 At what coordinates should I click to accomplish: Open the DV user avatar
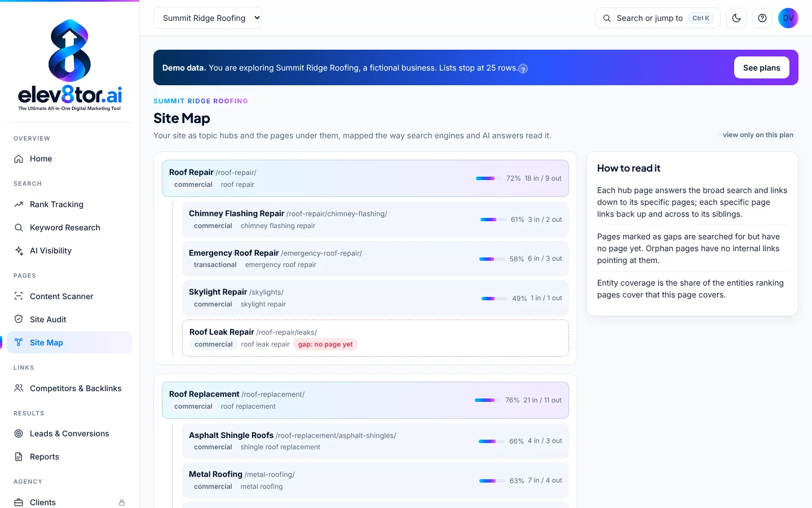click(788, 18)
